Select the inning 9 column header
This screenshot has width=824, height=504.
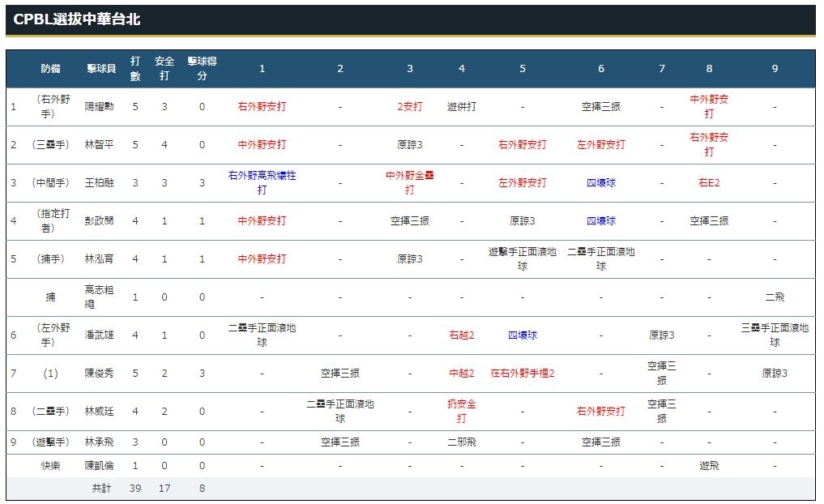pos(775,68)
